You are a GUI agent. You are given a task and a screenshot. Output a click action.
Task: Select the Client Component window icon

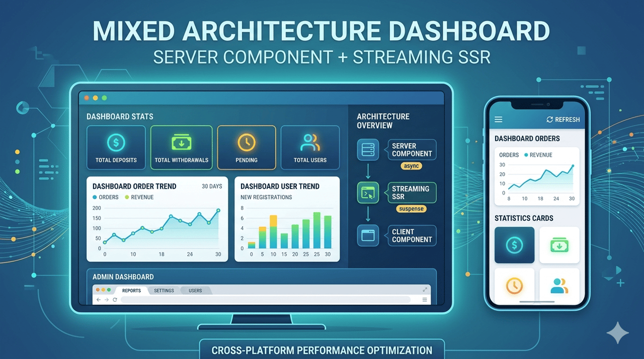368,235
